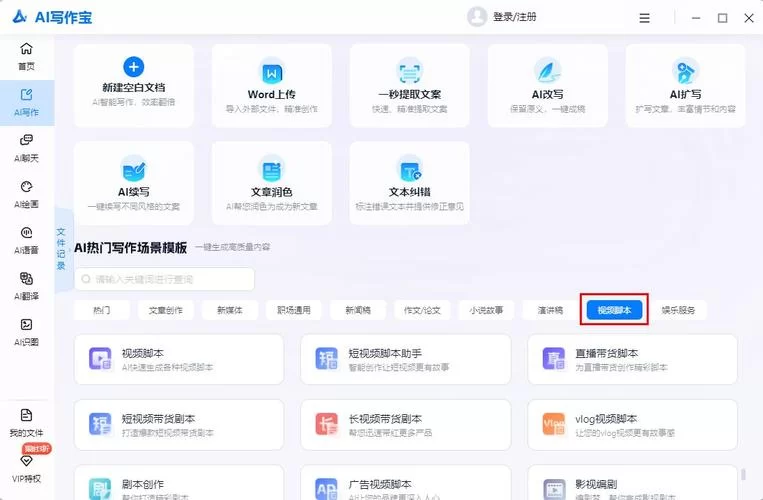Click the AI扩写 icon
This screenshot has height=500, width=763.
point(686,71)
